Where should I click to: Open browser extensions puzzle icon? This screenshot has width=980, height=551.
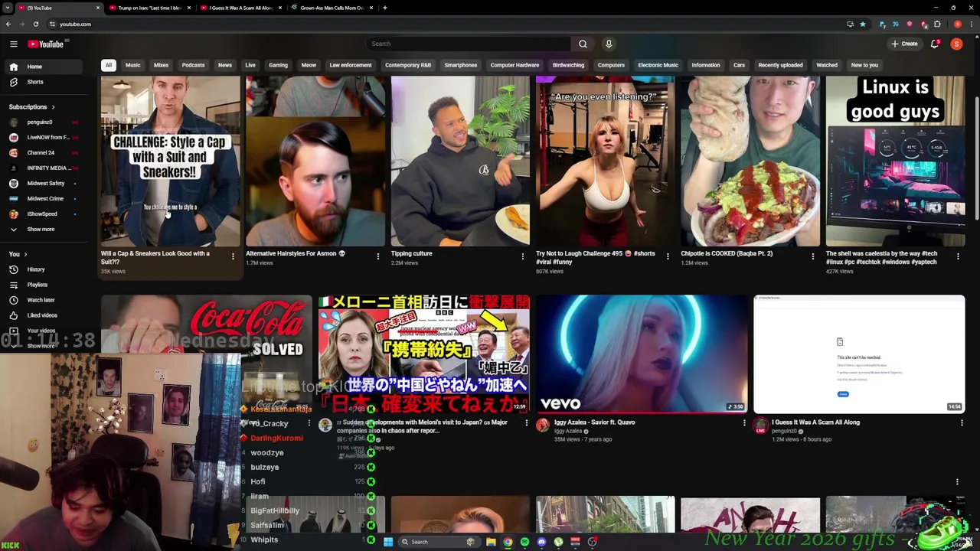pos(937,24)
